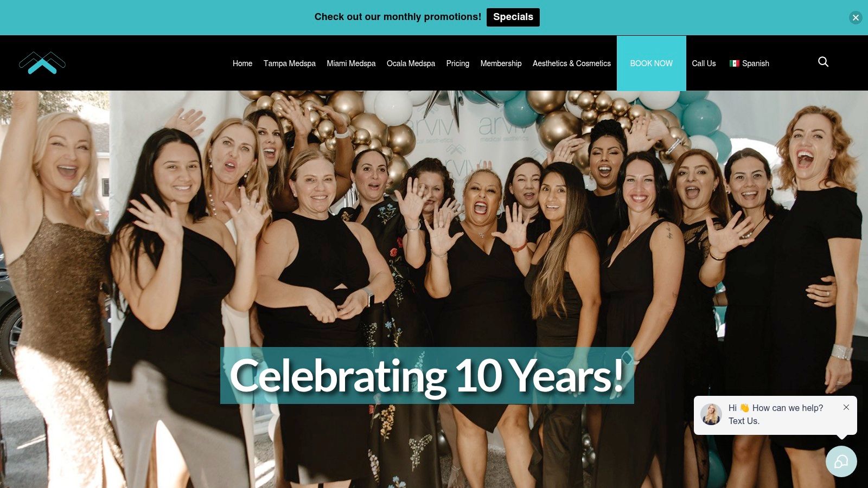This screenshot has height=488, width=868.
Task: Open the Ocala Medspa menu
Action: 411,63
